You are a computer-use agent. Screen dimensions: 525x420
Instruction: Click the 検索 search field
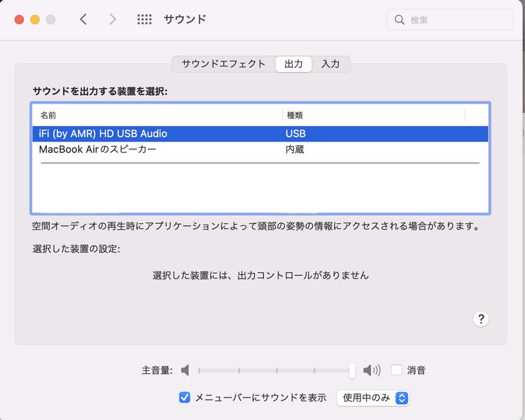(455, 20)
